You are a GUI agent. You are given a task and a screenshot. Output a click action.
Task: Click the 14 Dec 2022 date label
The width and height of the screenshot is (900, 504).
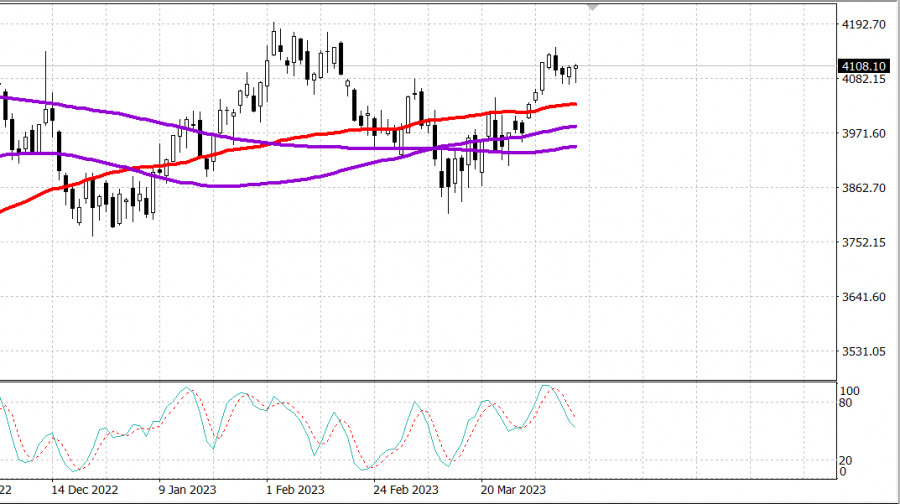[86, 491]
